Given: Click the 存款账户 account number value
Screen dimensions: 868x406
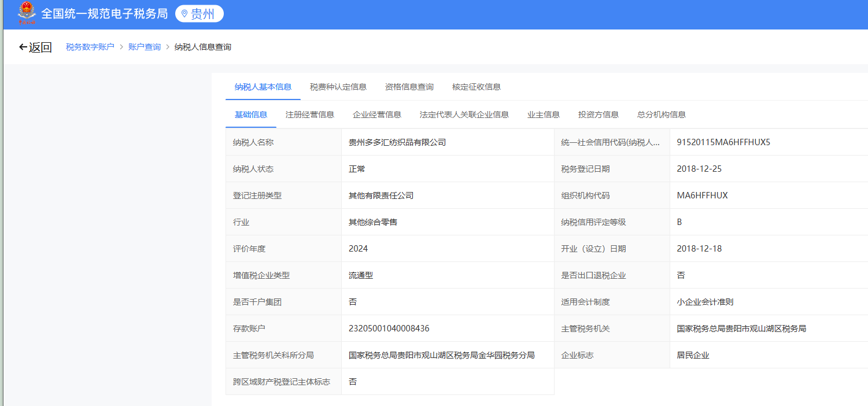Looking at the screenshot, I should click(x=389, y=329).
